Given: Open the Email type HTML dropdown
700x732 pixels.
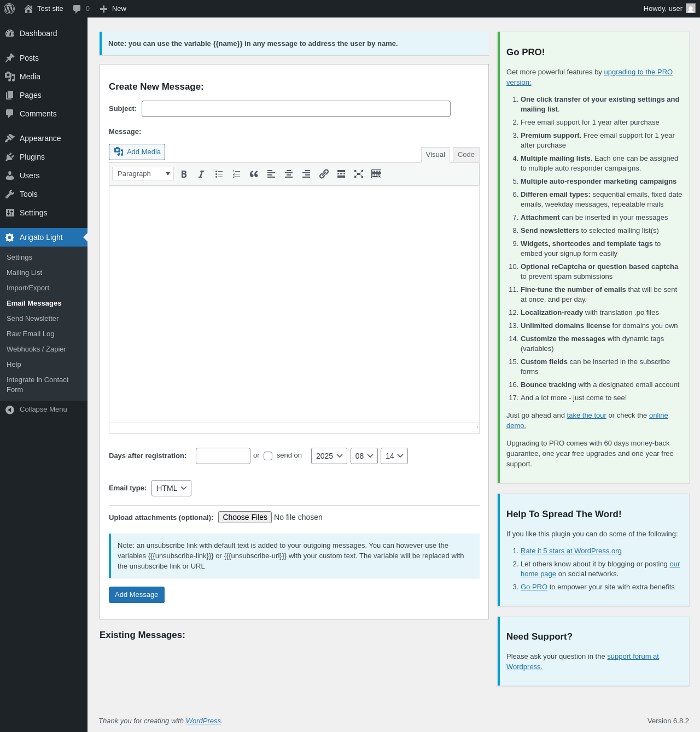Looking at the screenshot, I should click(171, 488).
